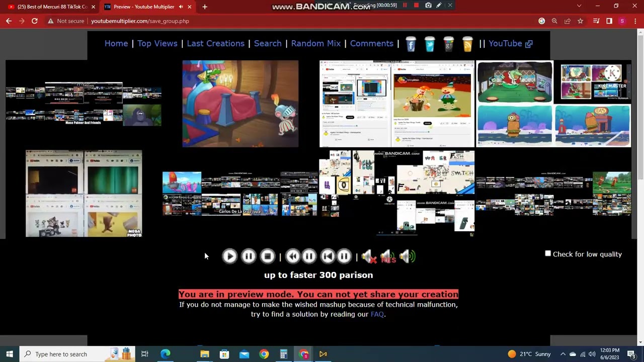Mute the Youtube Multiplier tab audio icon
This screenshot has height=362, width=644.
point(181,7)
